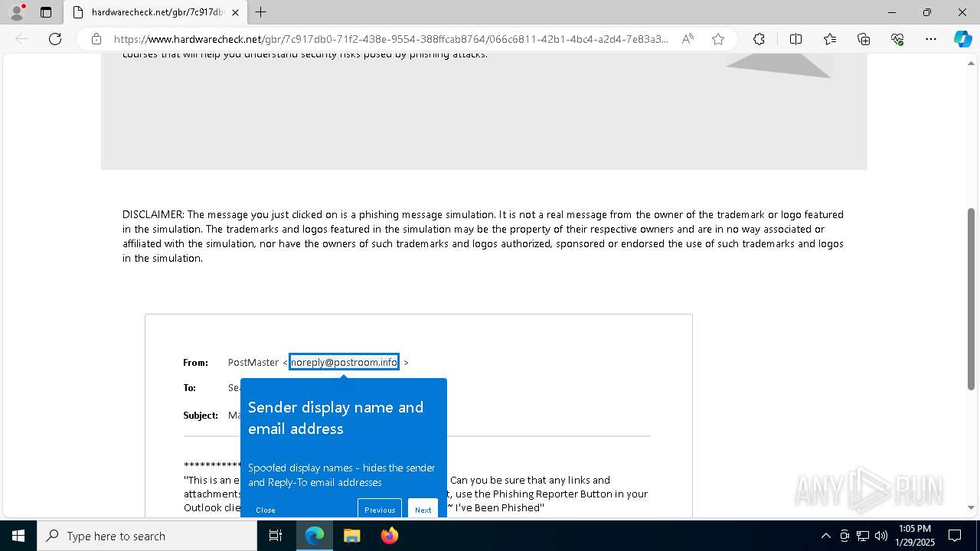This screenshot has width=980, height=551.
Task: Open the tab actions menu icon
Action: click(x=46, y=12)
